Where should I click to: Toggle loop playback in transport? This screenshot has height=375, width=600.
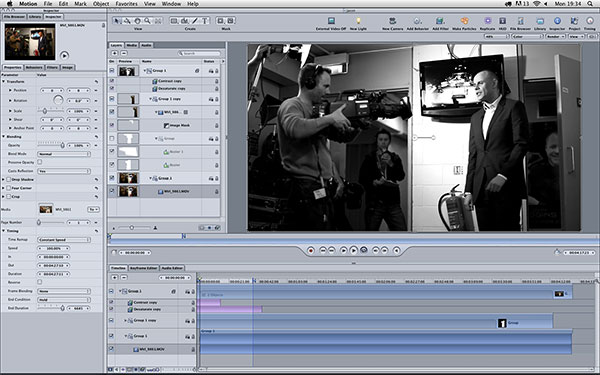(x=364, y=250)
